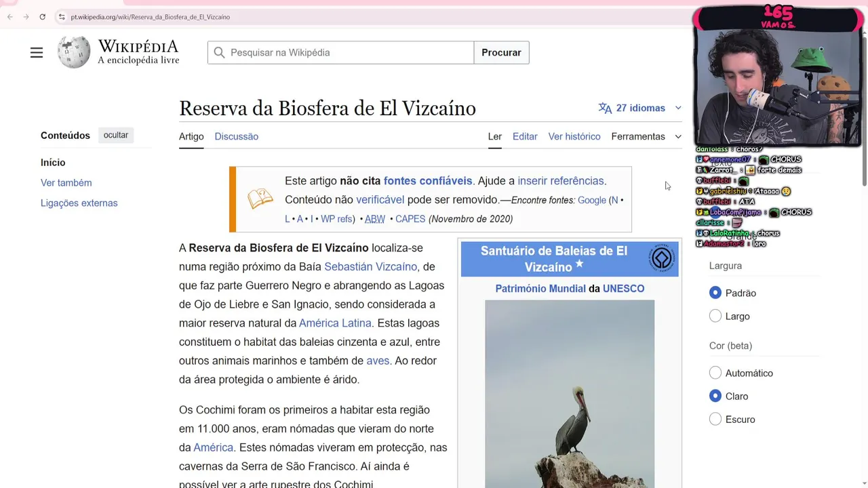Open the ABW link
868x488 pixels.
(375, 219)
